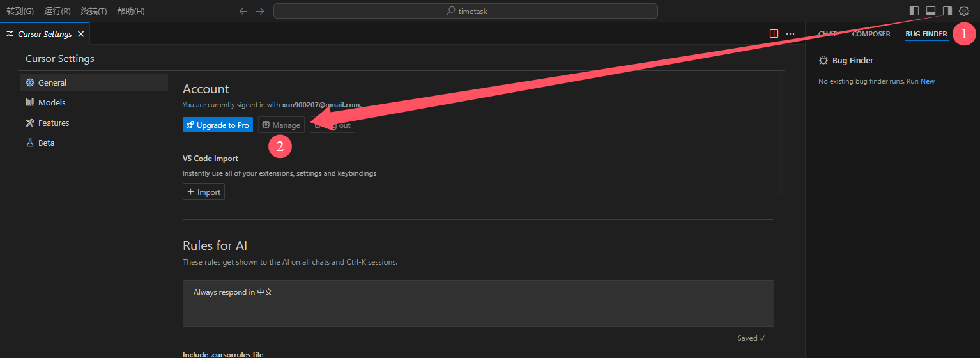The image size is (980, 358).
Task: Close the Cursor Settings tab
Action: click(80, 34)
